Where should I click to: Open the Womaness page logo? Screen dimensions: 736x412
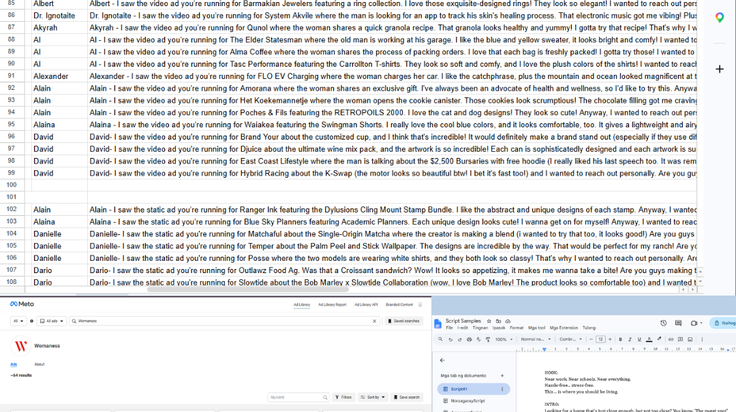pyautogui.click(x=21, y=346)
